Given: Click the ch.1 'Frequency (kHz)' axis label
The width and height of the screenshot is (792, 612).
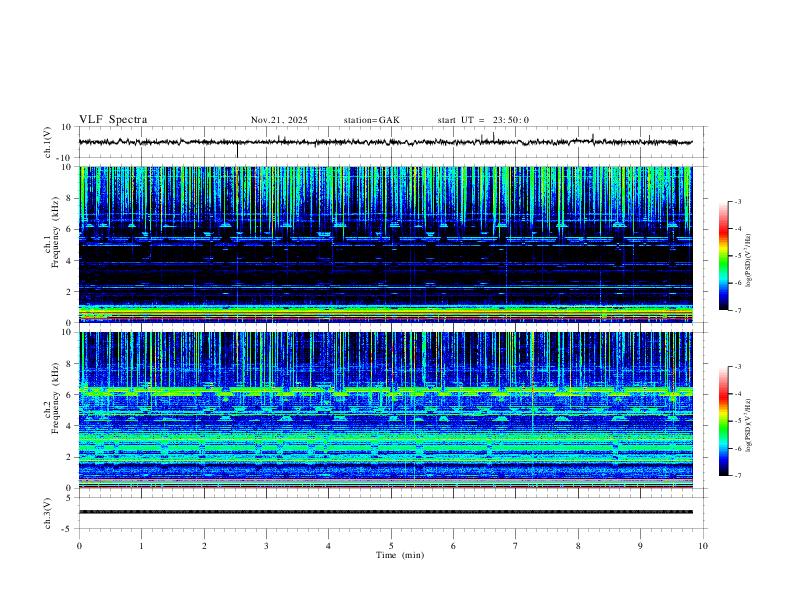Looking at the screenshot, I should click(56, 231).
